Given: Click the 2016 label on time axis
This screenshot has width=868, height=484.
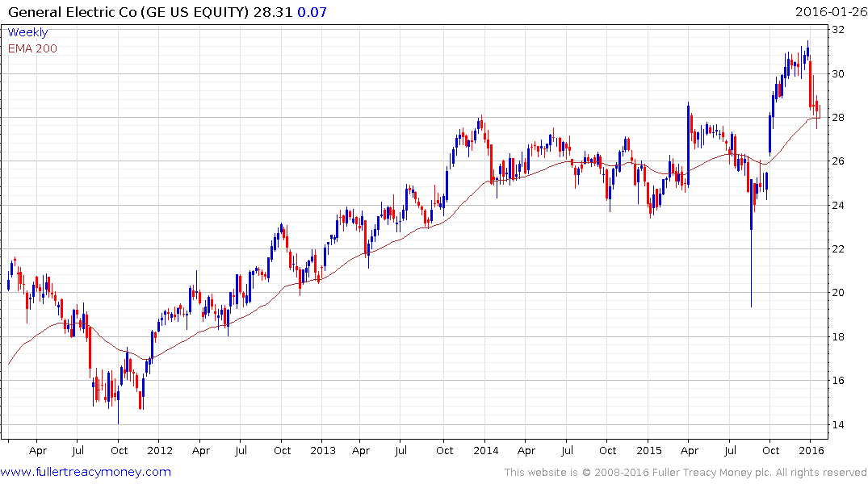Looking at the screenshot, I should [x=811, y=450].
